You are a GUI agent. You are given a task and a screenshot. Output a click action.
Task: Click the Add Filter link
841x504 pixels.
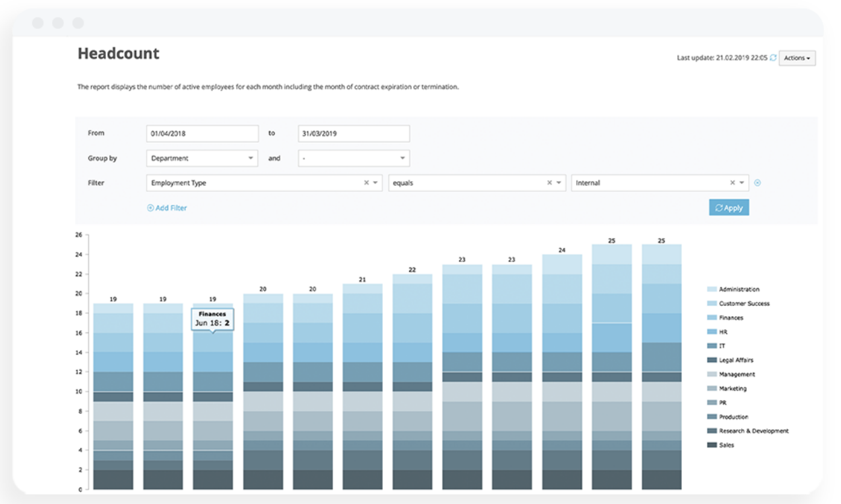pyautogui.click(x=167, y=208)
